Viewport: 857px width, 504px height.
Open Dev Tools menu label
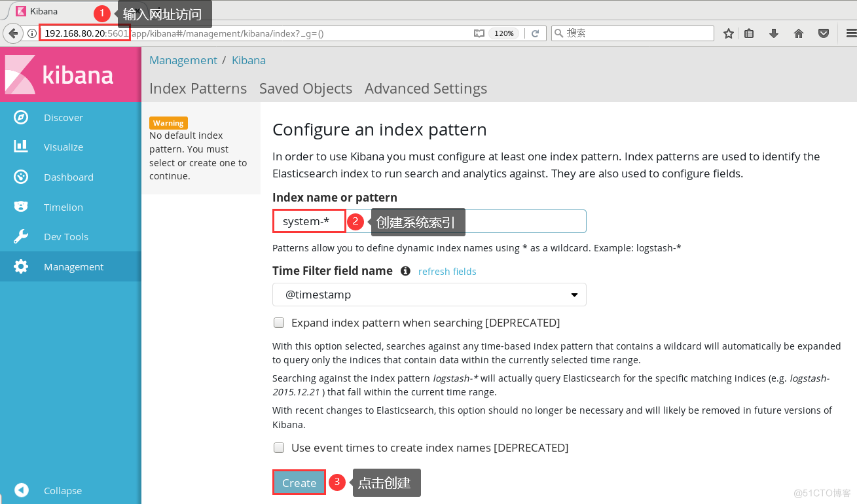66,237
